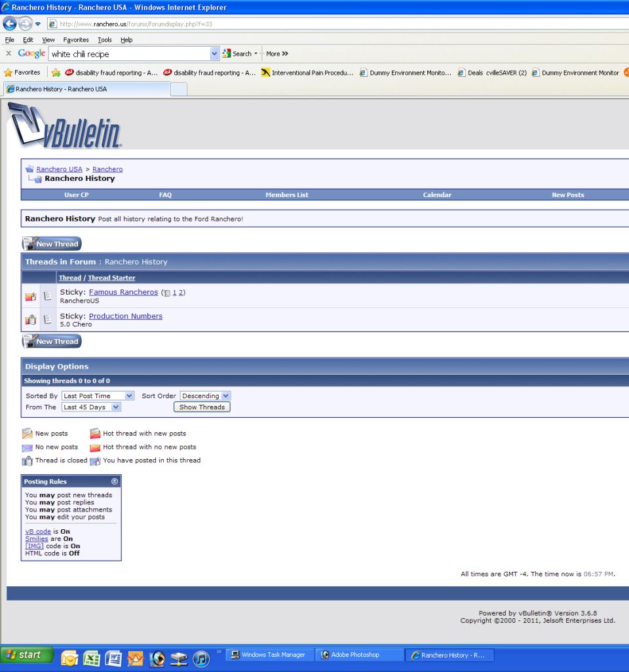Open a new blank browser tab
Image resolution: width=629 pixels, height=672 pixels.
(179, 89)
